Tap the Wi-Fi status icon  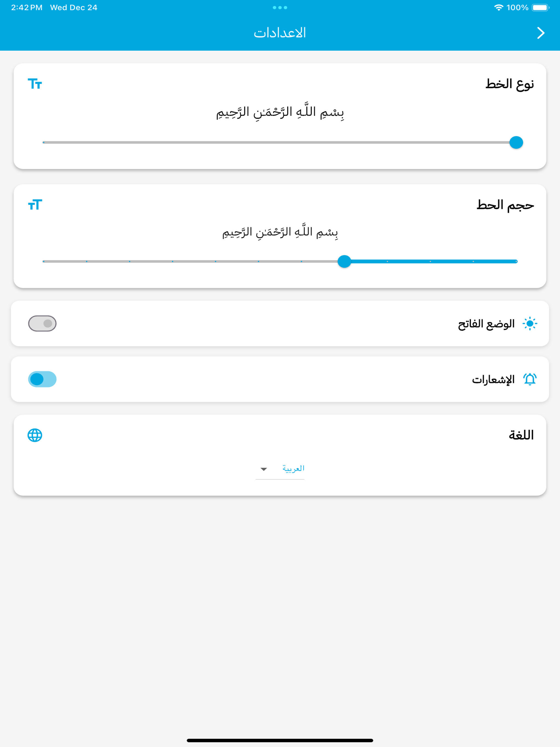(498, 7)
